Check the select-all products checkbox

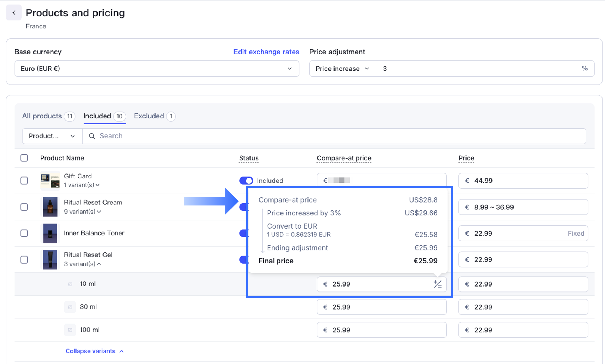click(x=24, y=158)
